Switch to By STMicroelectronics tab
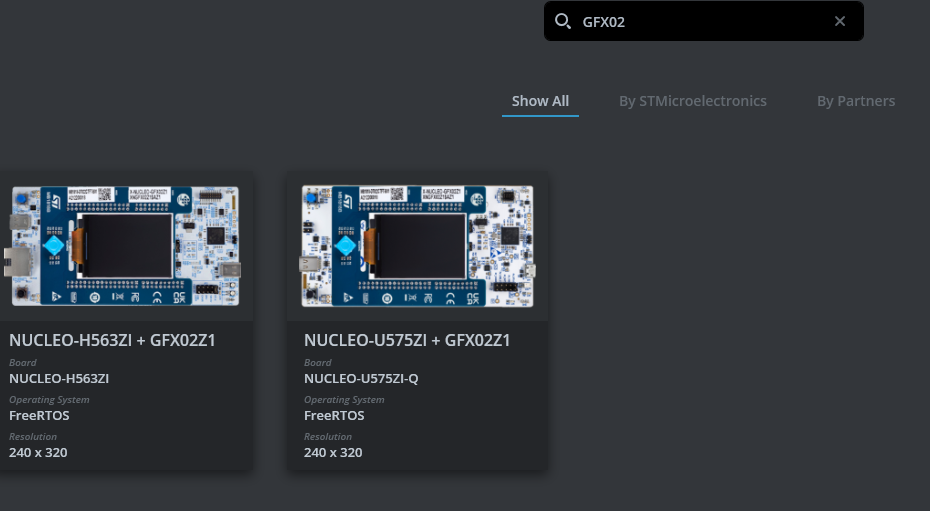 point(693,101)
